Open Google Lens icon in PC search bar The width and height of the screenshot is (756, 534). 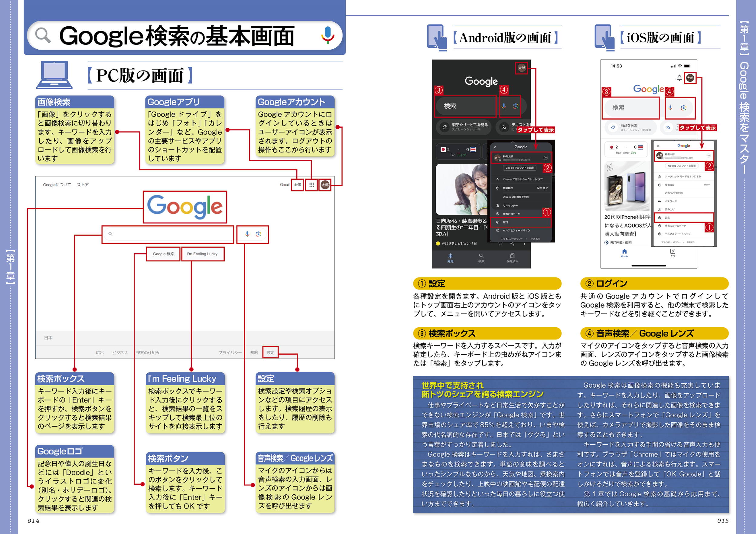[259, 234]
